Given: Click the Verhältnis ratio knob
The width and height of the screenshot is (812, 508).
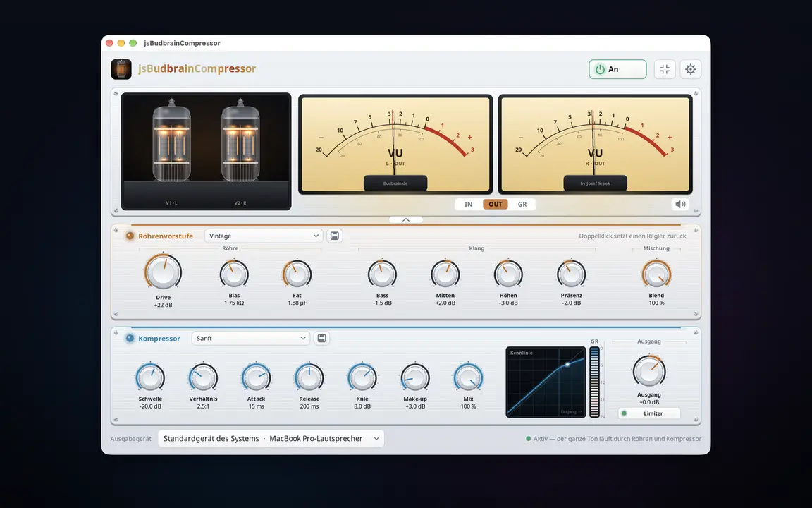Looking at the screenshot, I should (203, 377).
